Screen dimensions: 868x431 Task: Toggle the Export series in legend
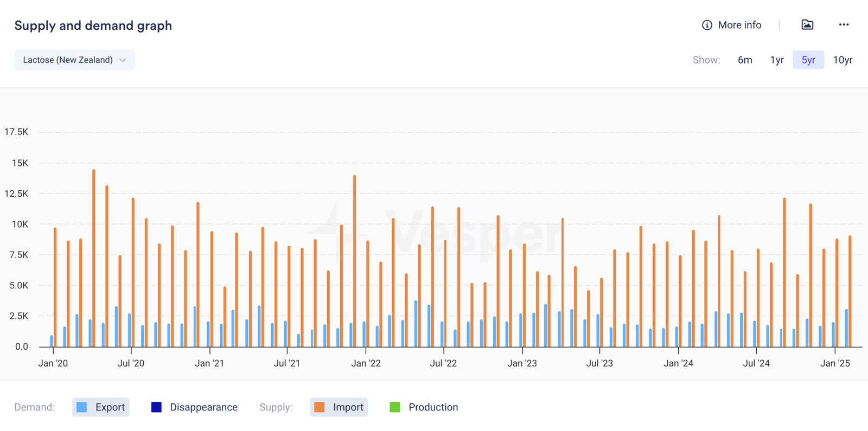click(x=101, y=407)
